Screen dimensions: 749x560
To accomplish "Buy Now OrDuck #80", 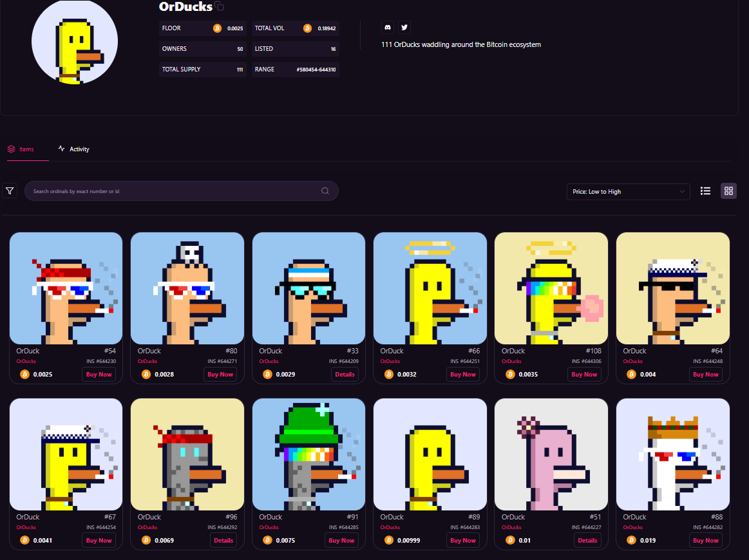I will pyautogui.click(x=220, y=374).
